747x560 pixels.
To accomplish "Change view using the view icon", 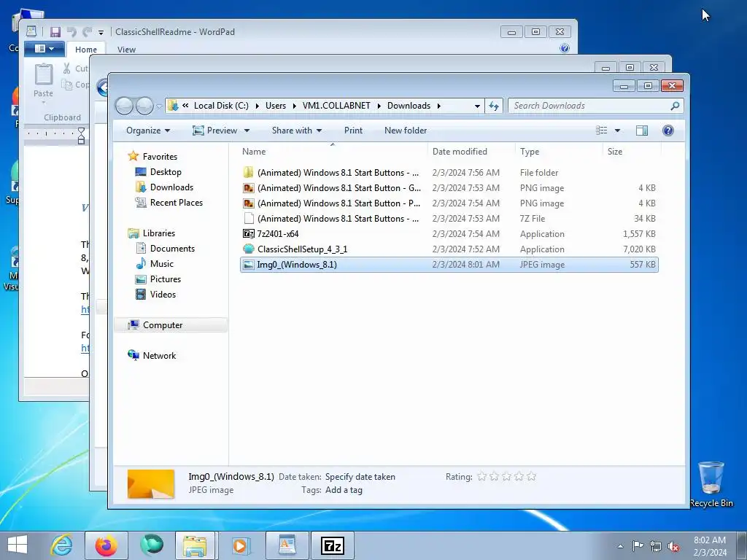I will point(602,131).
